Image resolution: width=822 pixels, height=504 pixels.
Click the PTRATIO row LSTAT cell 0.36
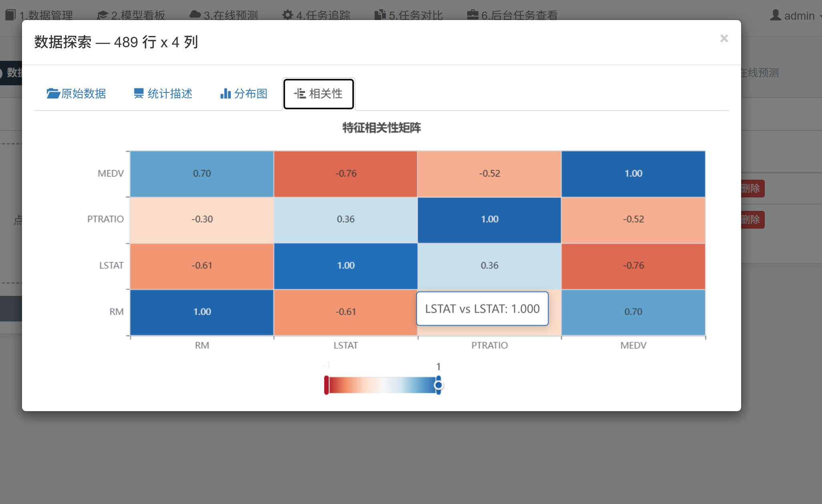[346, 220]
